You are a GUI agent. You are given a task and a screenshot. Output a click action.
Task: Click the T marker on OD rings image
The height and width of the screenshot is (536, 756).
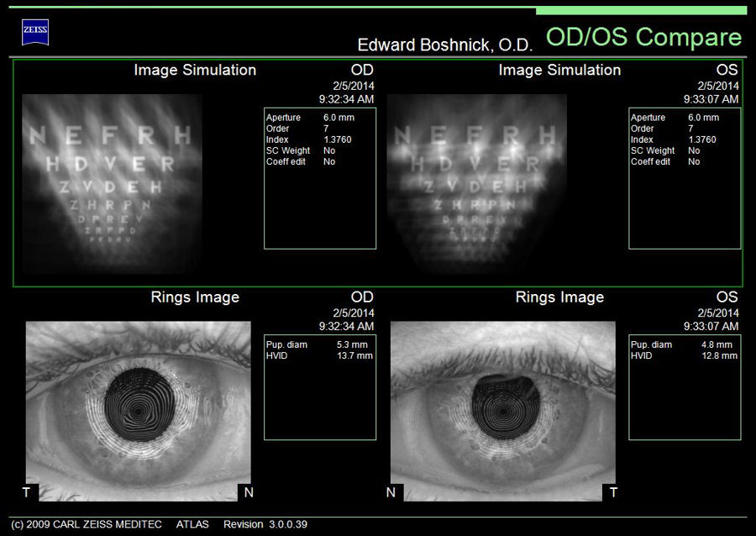(x=26, y=492)
